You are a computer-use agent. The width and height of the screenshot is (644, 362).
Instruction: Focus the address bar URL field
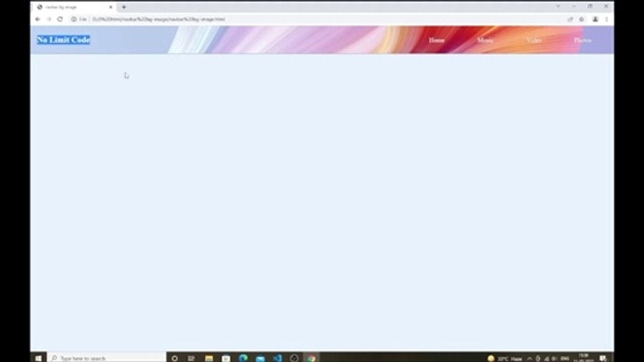(x=322, y=19)
